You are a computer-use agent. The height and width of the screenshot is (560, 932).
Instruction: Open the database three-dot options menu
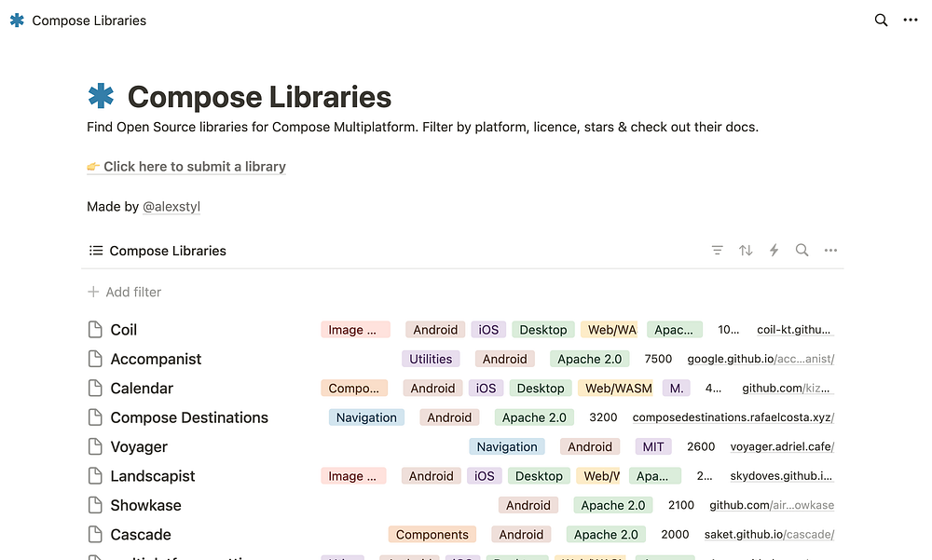(x=830, y=251)
